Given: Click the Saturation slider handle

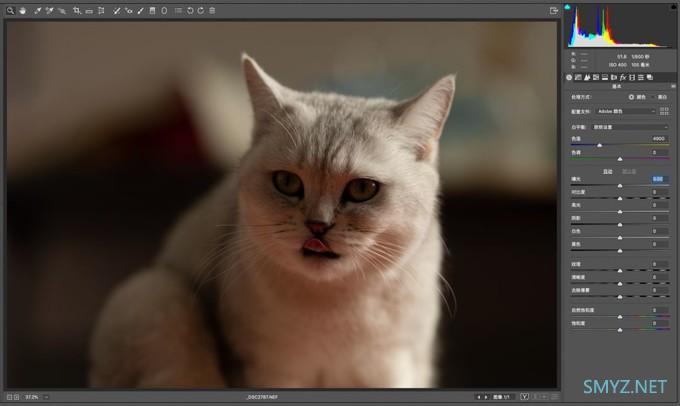Looking at the screenshot, I should [x=620, y=330].
